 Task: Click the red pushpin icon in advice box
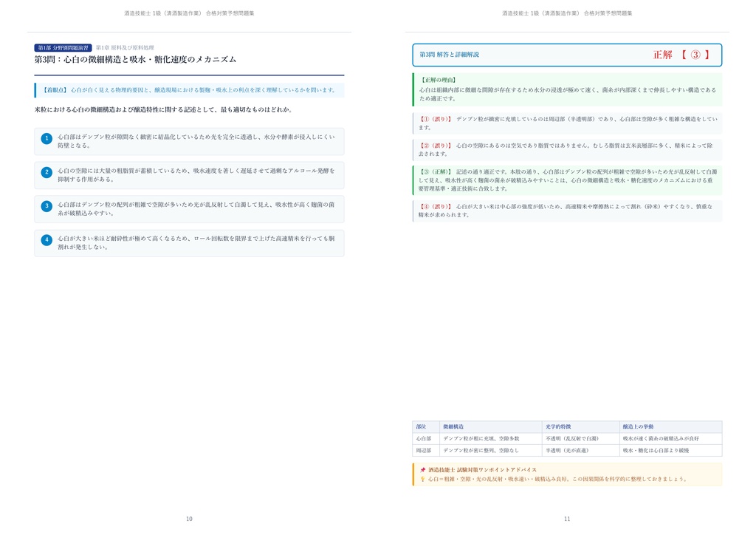click(423, 470)
